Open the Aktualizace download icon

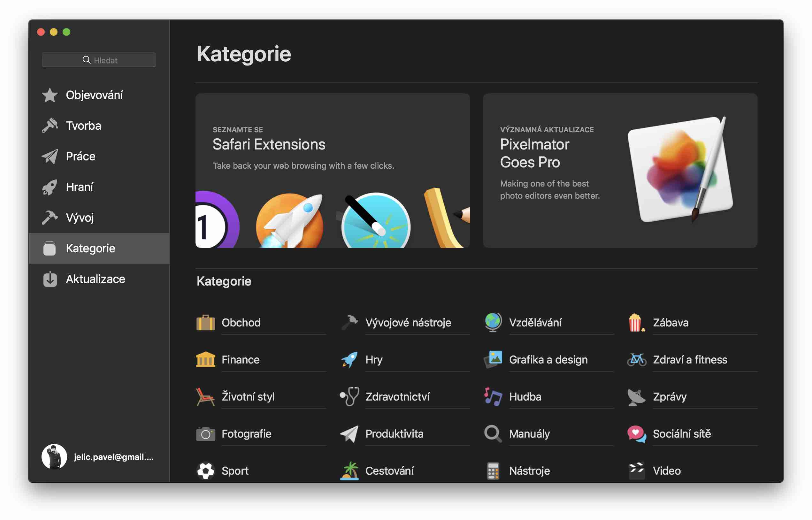(50, 279)
